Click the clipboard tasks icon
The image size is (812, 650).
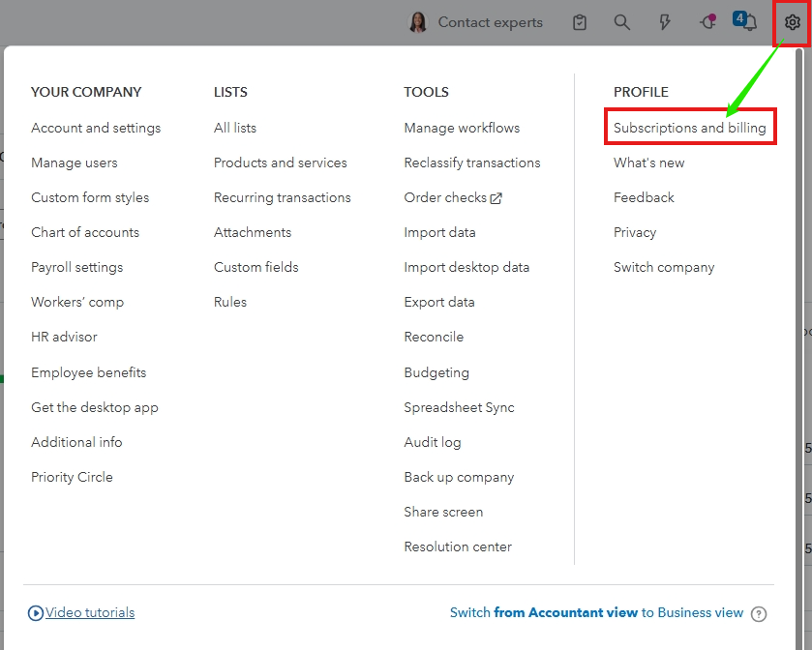580,22
